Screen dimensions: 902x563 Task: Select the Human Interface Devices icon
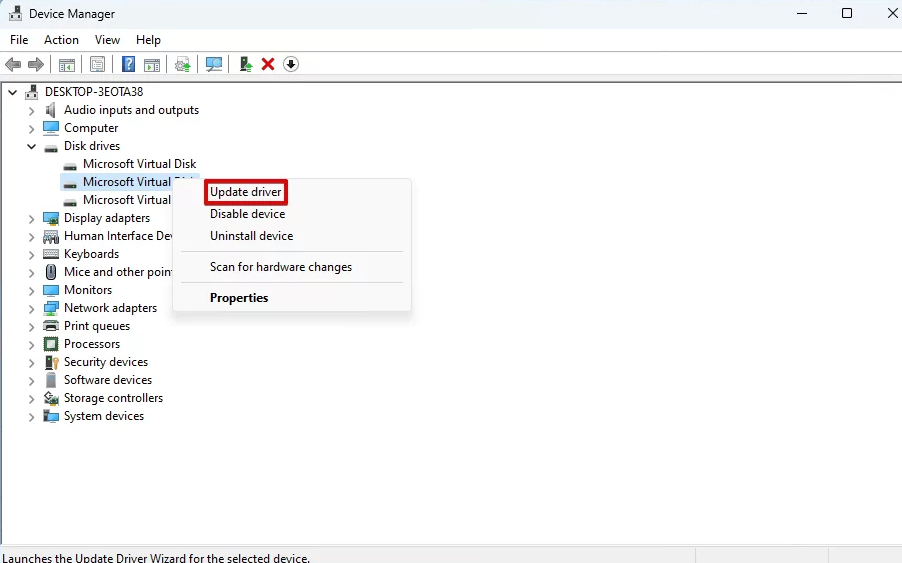coord(51,236)
